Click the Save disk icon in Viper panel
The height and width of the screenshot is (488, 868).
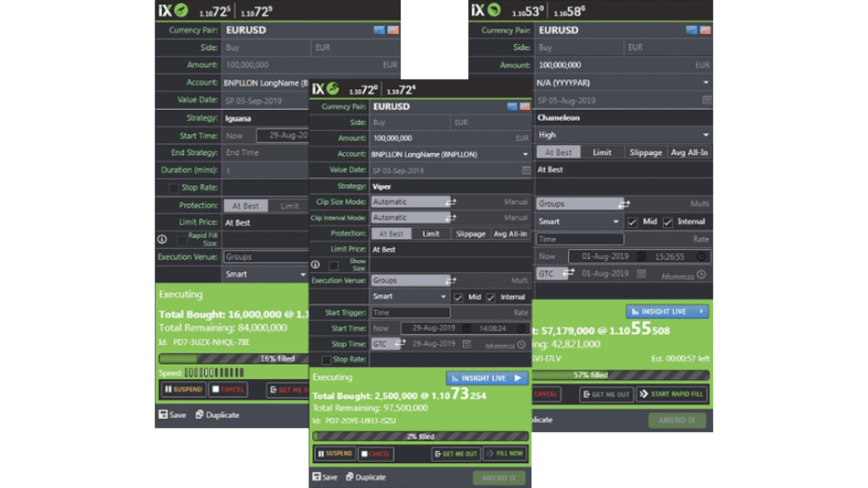[x=317, y=477]
